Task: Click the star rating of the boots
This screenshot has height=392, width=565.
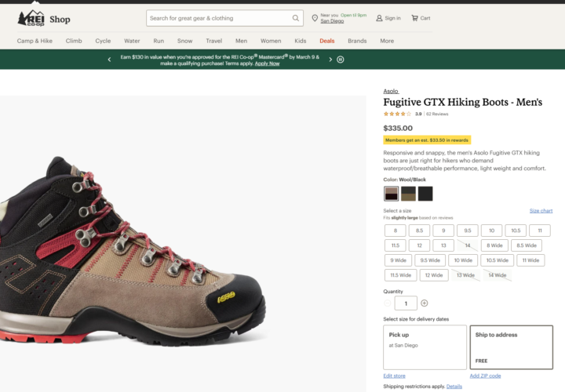Action: click(x=397, y=114)
